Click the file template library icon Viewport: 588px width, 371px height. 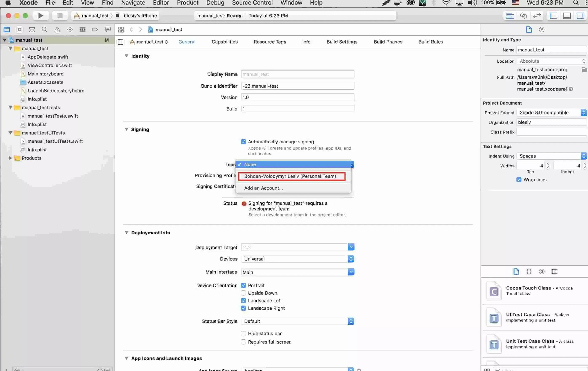pos(516,272)
